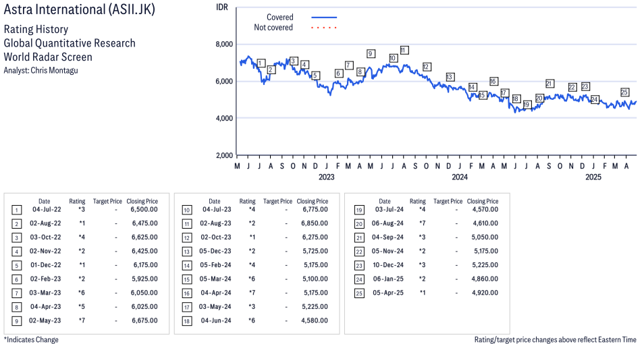
Task: Click closing price 4,920.00
Action: tap(485, 293)
